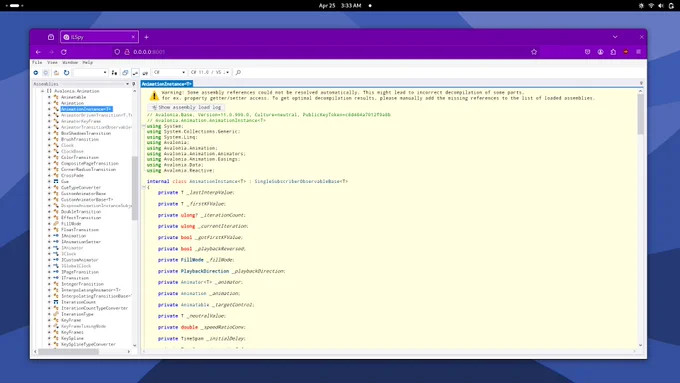The image size is (680, 383).
Task: Open the C# 11.0 version dropdown
Action: 210,72
